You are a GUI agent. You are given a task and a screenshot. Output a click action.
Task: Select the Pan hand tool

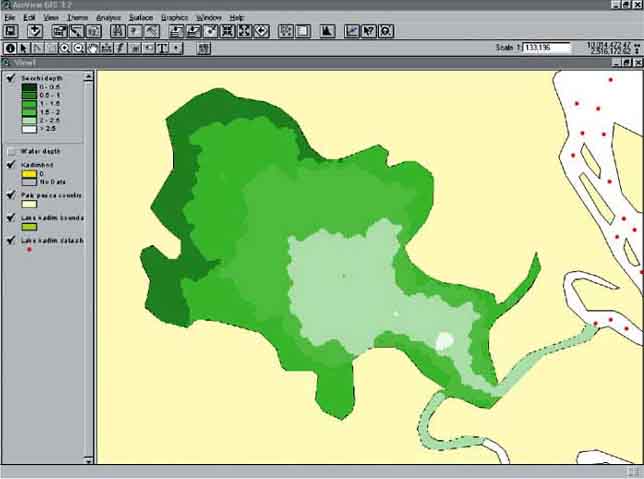coord(93,47)
